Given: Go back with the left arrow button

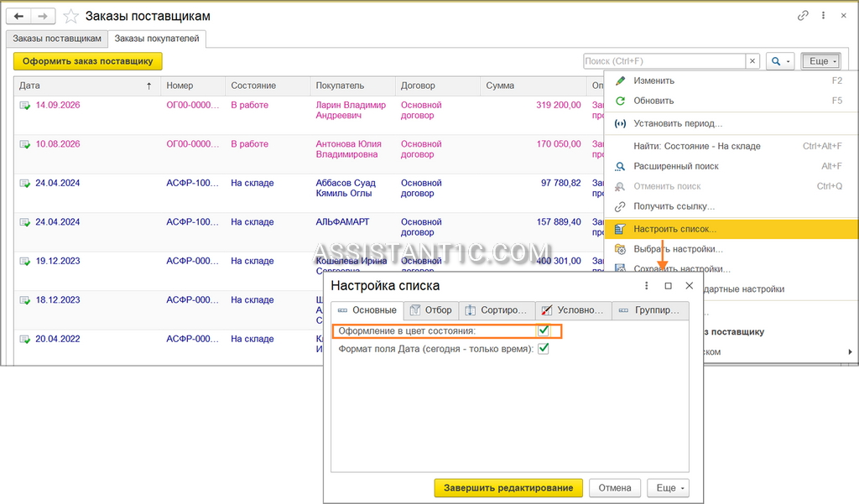Looking at the screenshot, I should click(18, 17).
